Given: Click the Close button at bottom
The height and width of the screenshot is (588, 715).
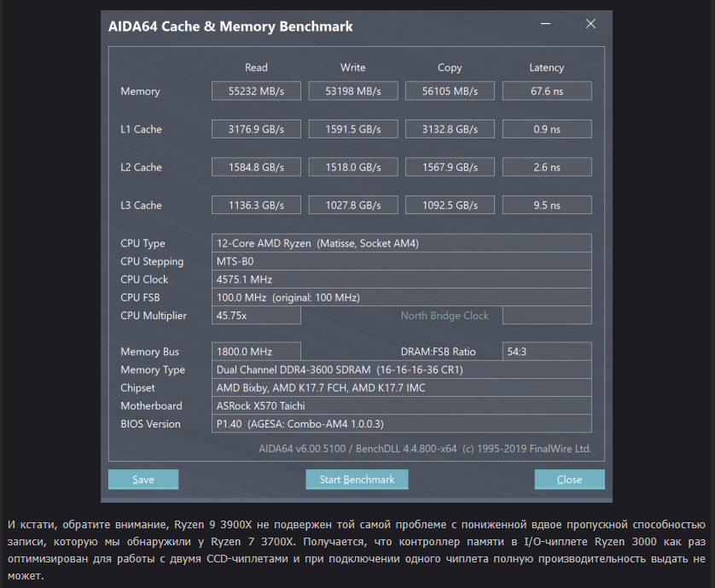Looking at the screenshot, I should pos(569,480).
